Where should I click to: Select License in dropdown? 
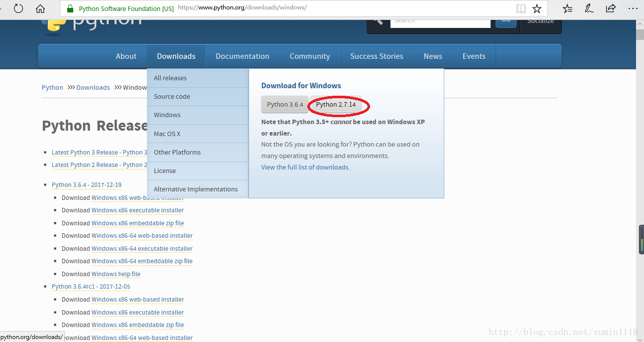pos(198,171)
